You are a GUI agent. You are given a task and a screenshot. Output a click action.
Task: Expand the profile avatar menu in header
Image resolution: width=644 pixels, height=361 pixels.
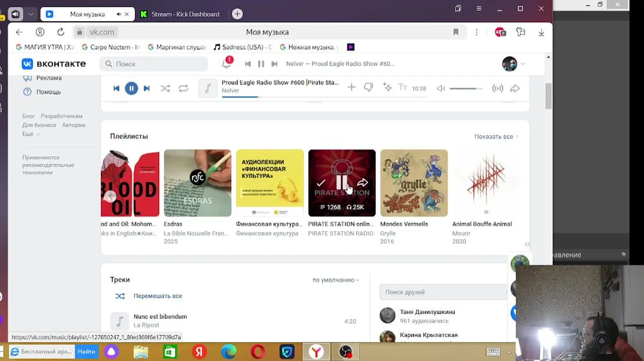[514, 64]
